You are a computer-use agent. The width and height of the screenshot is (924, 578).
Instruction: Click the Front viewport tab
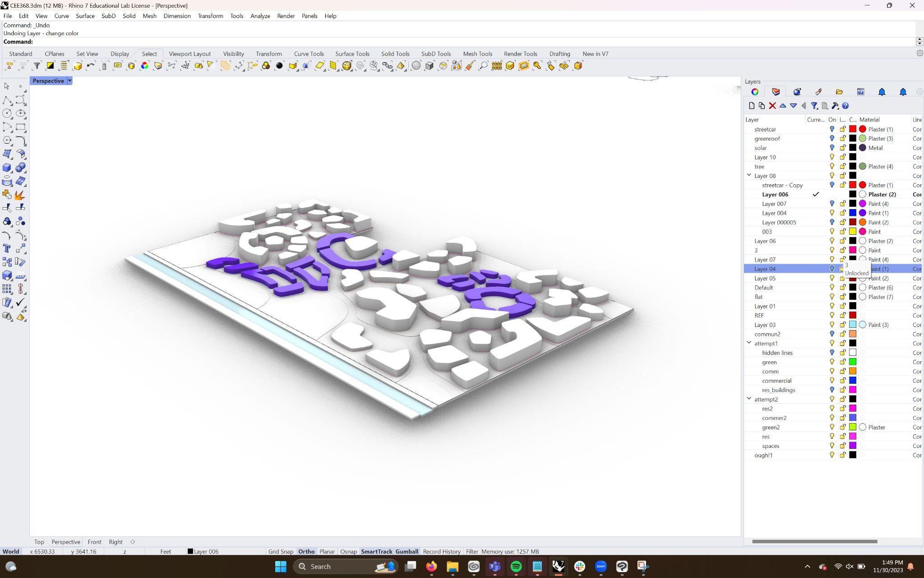click(x=94, y=542)
